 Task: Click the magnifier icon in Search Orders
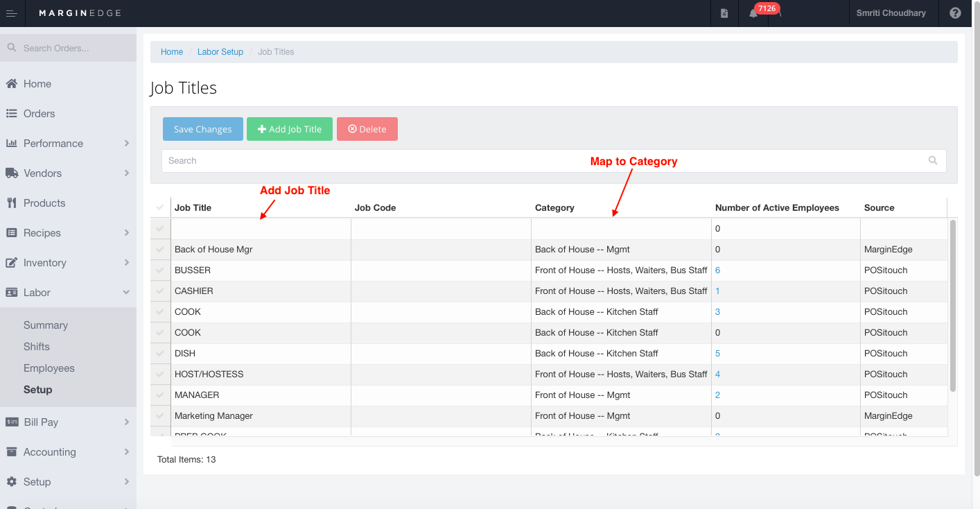coord(11,48)
